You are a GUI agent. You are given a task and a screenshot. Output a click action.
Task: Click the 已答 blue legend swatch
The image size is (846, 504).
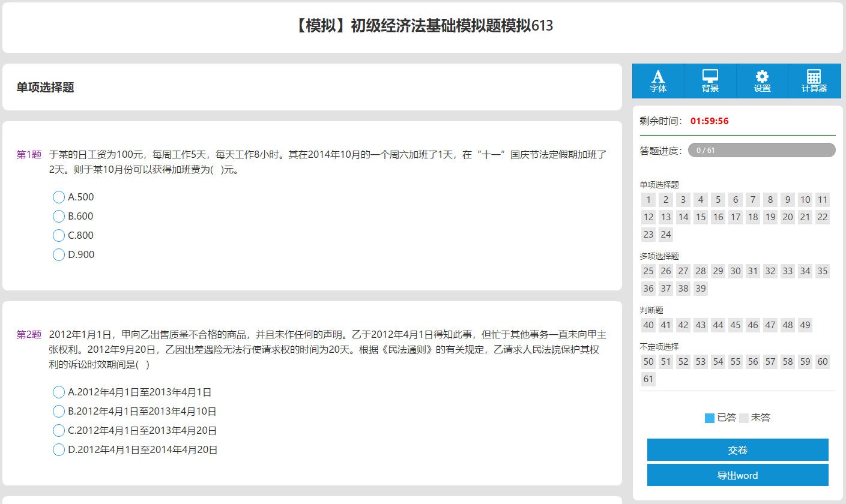[x=710, y=418]
